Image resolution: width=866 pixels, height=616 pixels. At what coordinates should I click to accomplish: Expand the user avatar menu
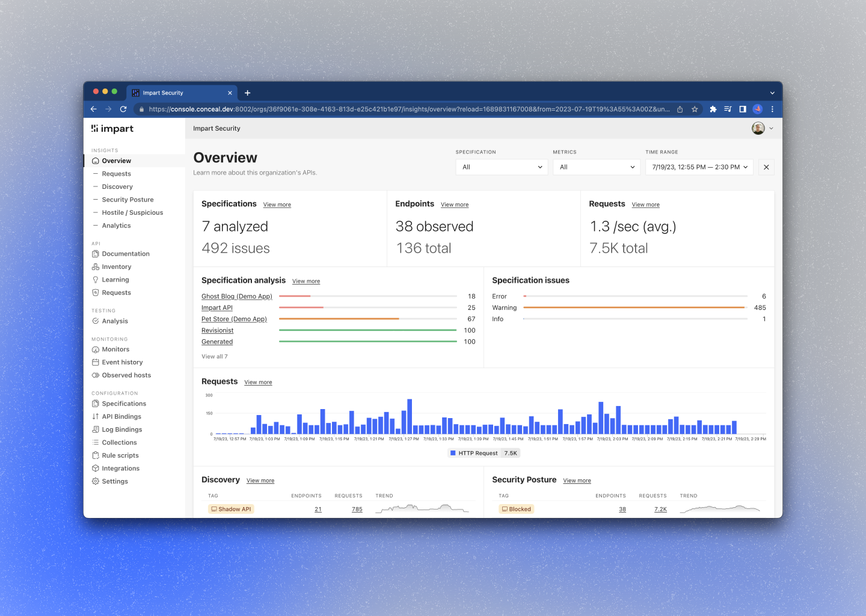[763, 128]
